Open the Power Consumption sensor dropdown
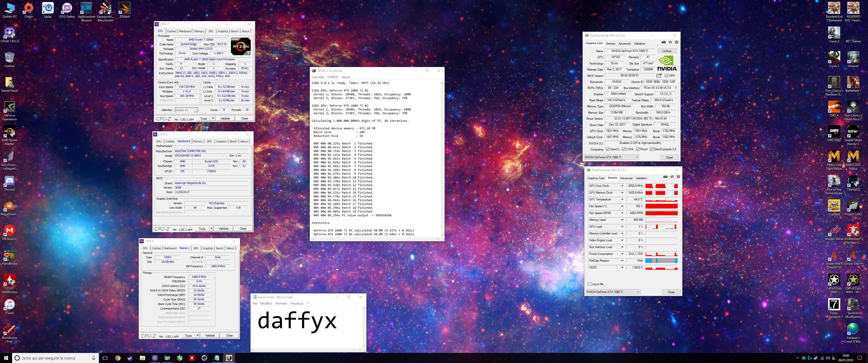868x363 pixels. [622, 254]
